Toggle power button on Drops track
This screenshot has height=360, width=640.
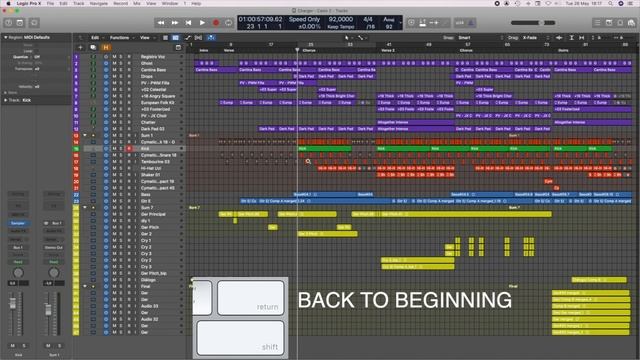[x=106, y=76]
